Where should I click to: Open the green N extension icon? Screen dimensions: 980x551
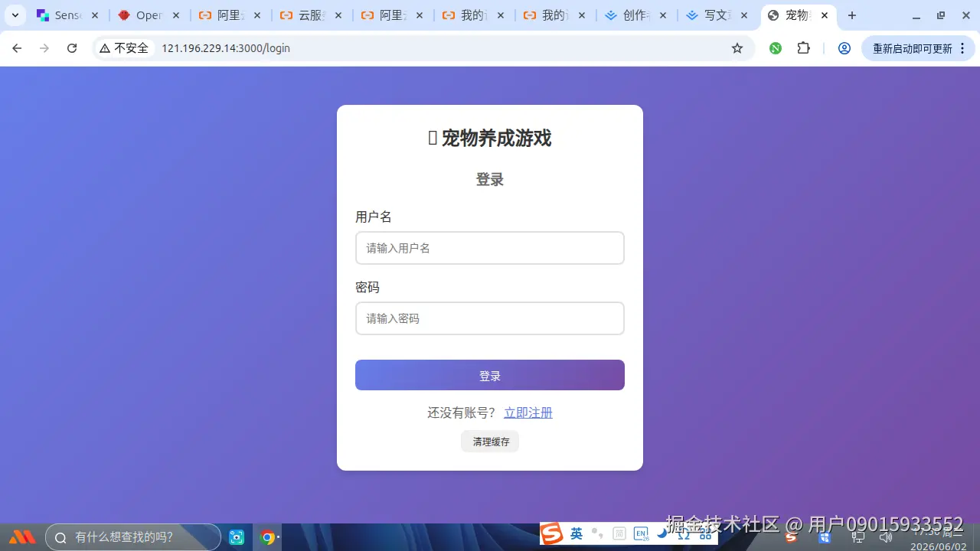(776, 48)
